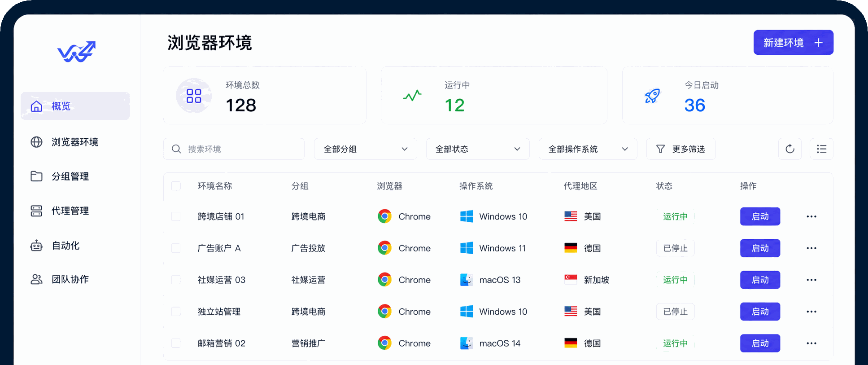The image size is (868, 365).
Task: Launch 跨境店铺 01 with 启动 button
Action: pos(760,216)
